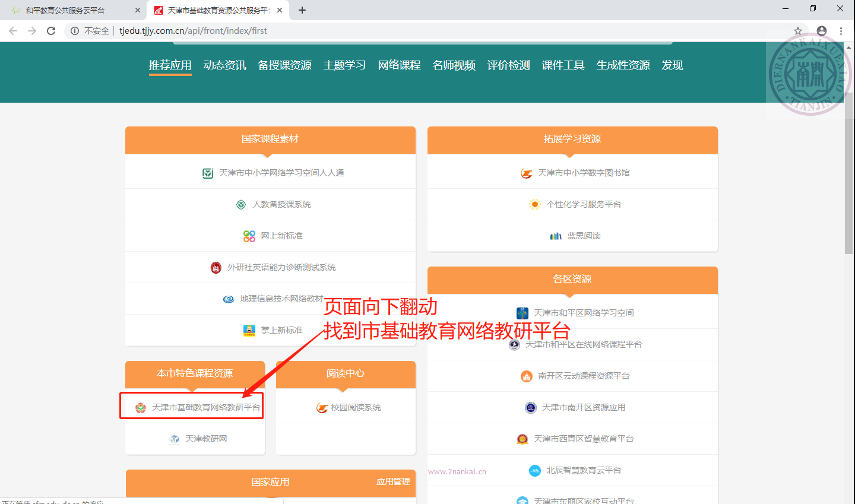Click the browser forward arrow

(32, 31)
